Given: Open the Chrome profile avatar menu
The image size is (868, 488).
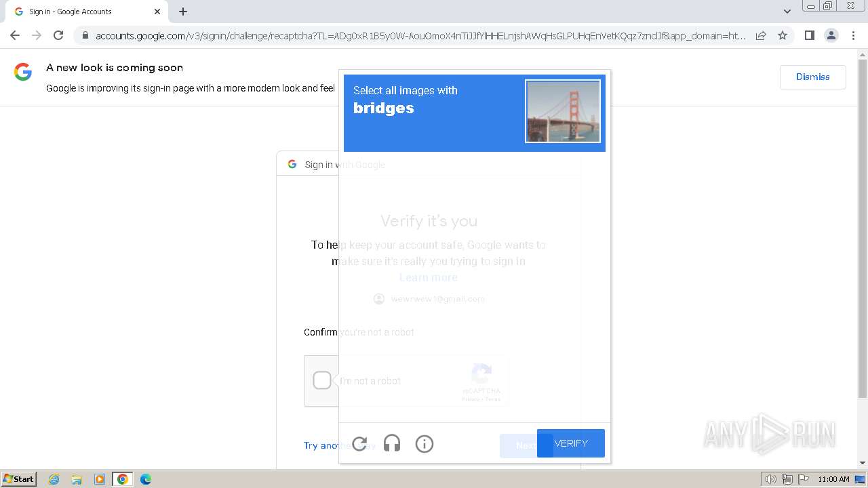Looking at the screenshot, I should (x=831, y=35).
